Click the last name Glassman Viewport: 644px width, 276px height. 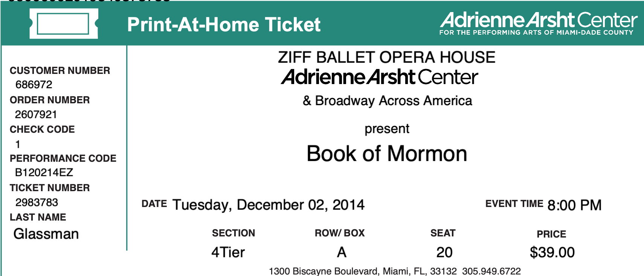(x=46, y=234)
